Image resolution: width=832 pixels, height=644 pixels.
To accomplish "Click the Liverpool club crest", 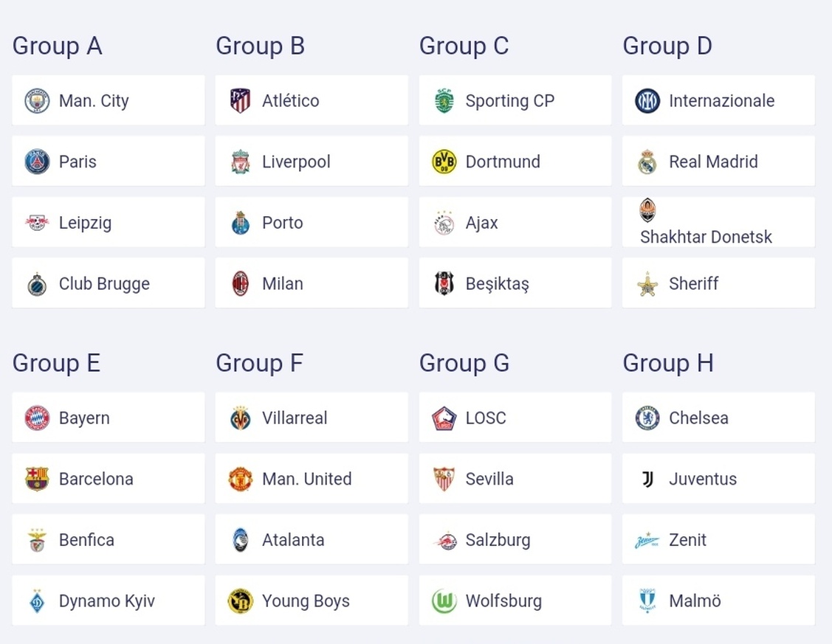I will (x=240, y=162).
